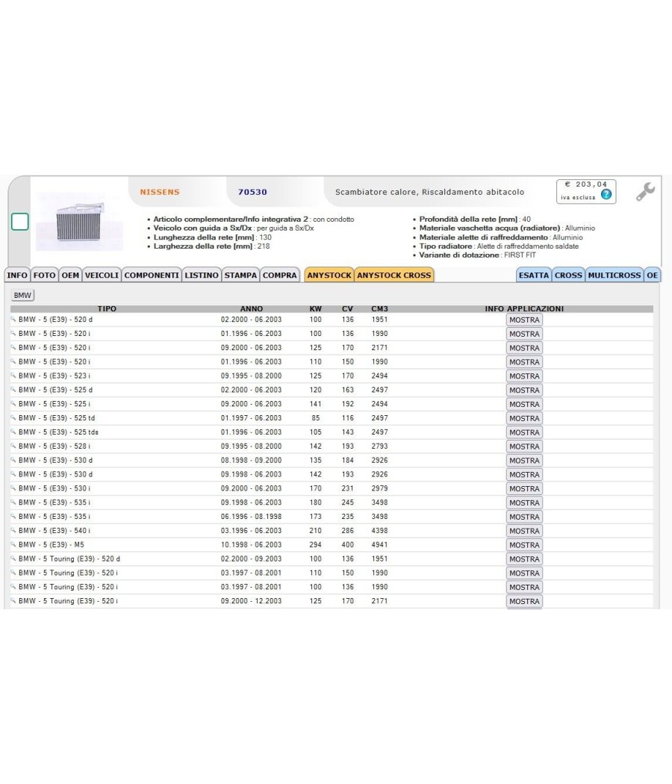
Task: Click the TIPO column header
Action: tap(107, 308)
